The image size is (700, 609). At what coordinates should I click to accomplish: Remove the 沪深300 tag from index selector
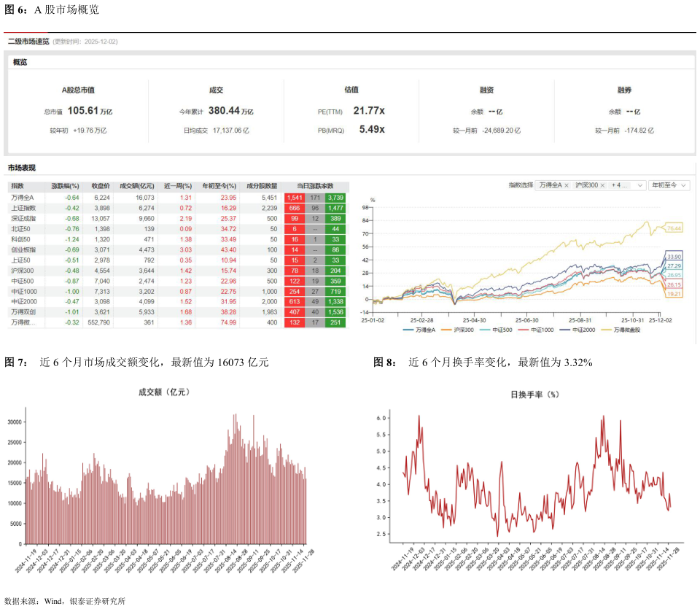pyautogui.click(x=602, y=185)
